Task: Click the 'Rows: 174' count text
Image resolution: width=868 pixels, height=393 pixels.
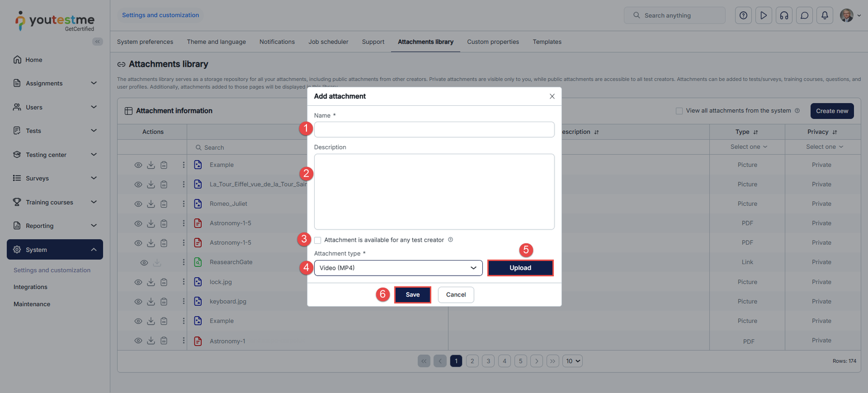Action: coord(844,361)
